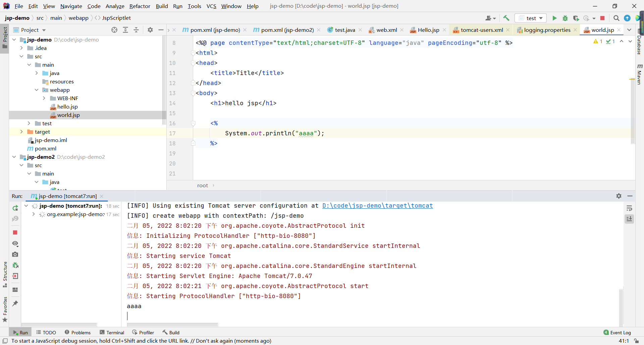This screenshot has height=345, width=644.
Task: Expand the WEB-INF folder
Action: [x=44, y=98]
